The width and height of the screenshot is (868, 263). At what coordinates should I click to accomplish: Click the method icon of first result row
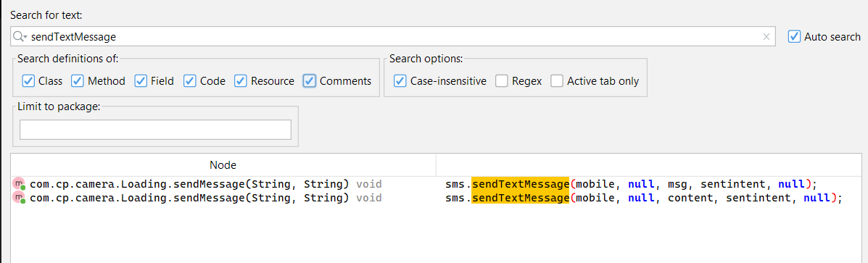pos(20,183)
